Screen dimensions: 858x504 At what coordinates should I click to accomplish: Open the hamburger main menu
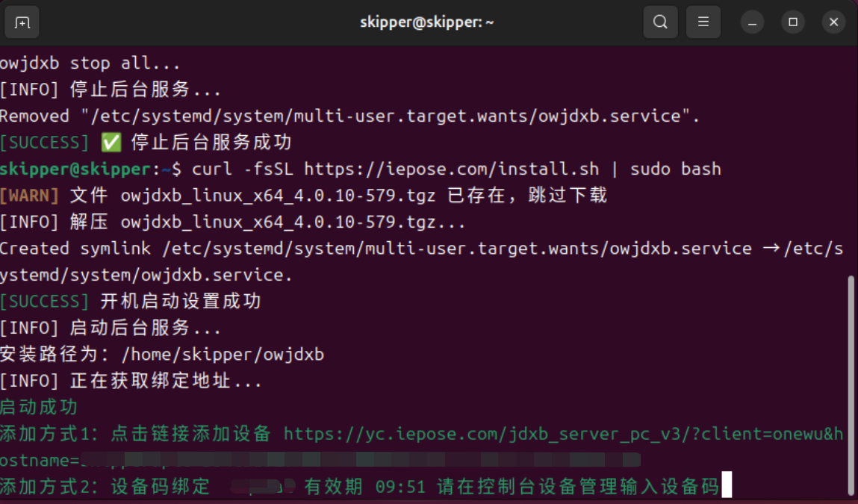(703, 22)
